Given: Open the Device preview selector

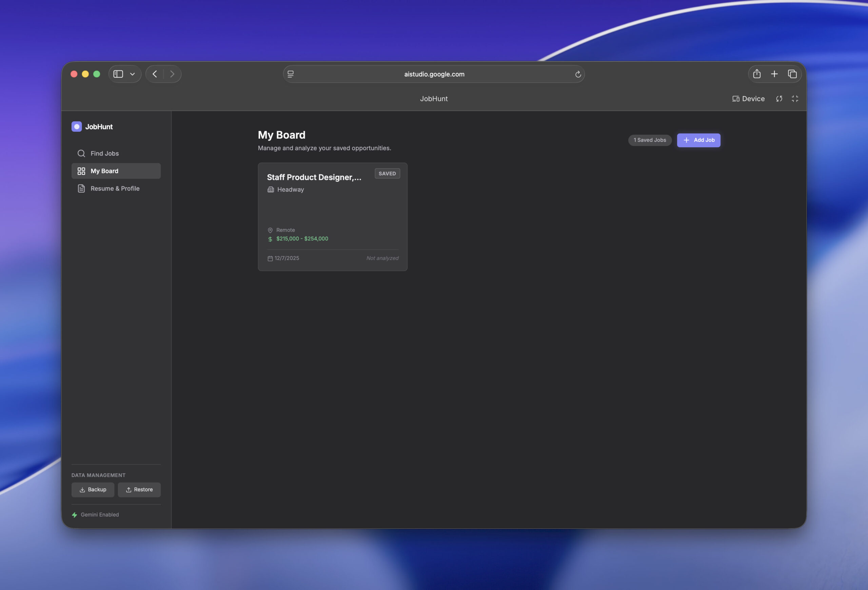Looking at the screenshot, I should (x=748, y=99).
